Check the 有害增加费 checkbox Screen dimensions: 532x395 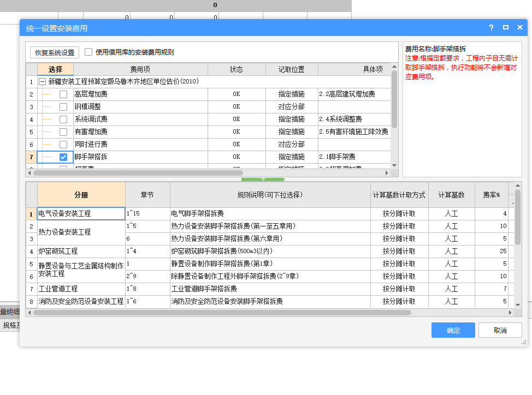(x=63, y=132)
